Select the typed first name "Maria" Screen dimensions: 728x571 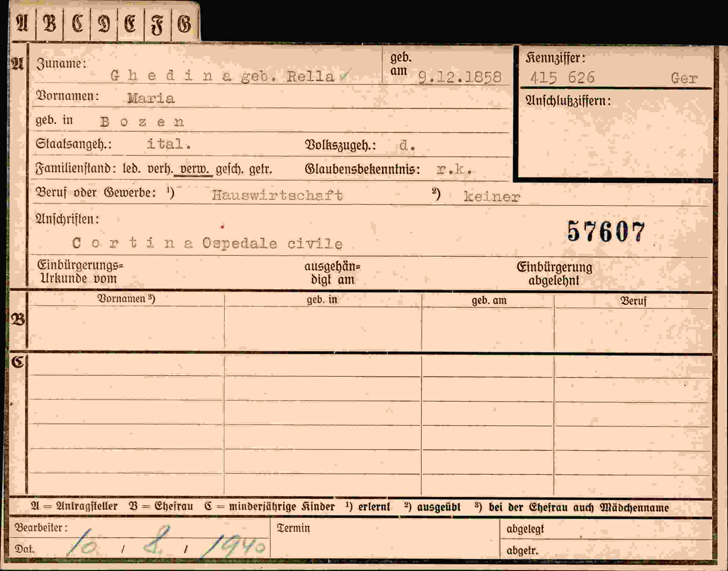point(151,98)
